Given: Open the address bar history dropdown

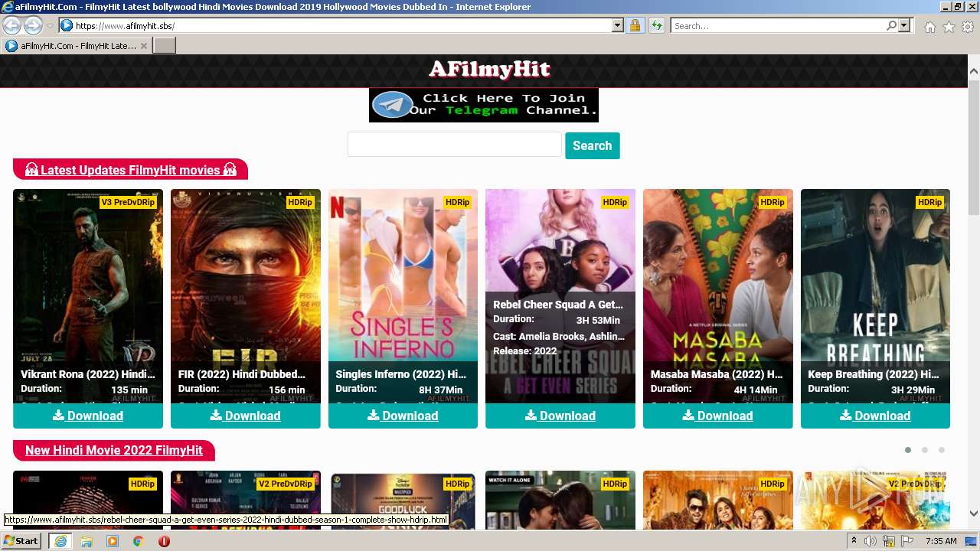Looking at the screenshot, I should coord(618,25).
